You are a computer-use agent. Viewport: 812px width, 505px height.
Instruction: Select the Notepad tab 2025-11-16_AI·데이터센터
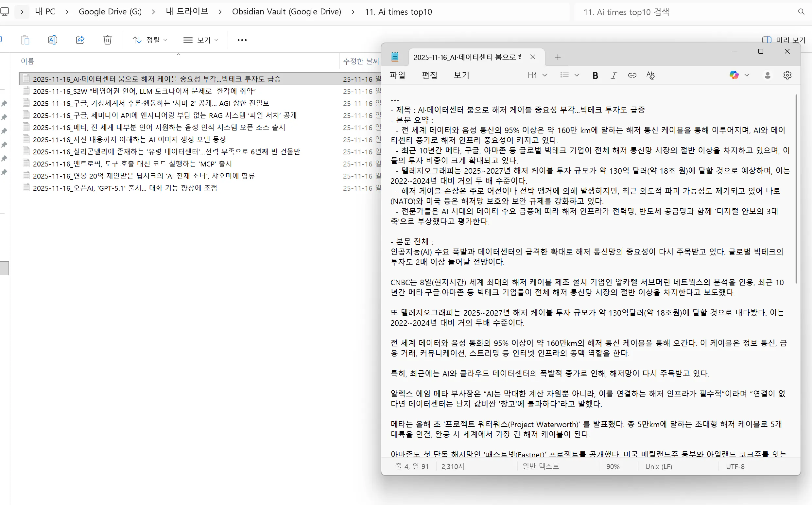pyautogui.click(x=467, y=57)
